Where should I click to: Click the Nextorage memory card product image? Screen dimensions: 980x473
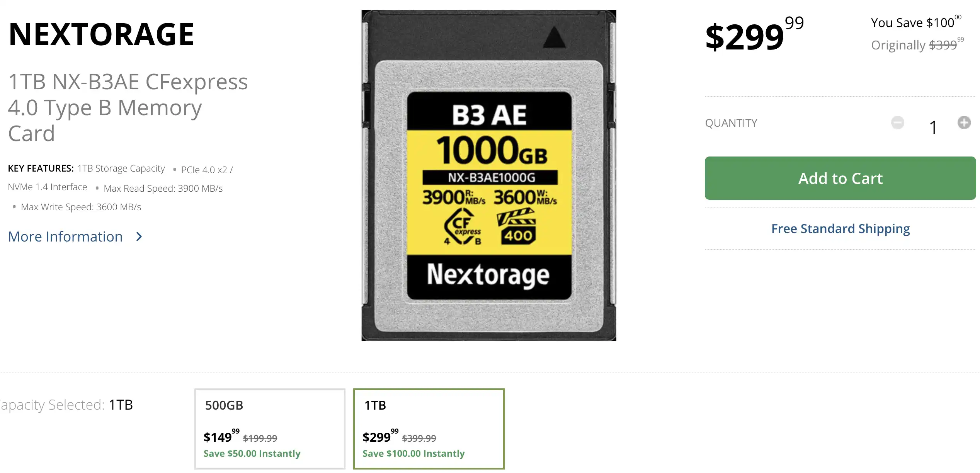(488, 175)
